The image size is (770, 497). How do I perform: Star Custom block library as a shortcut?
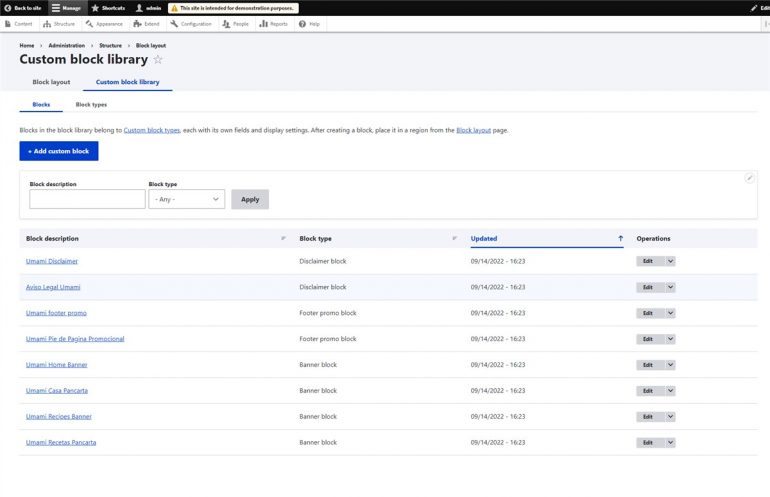158,59
